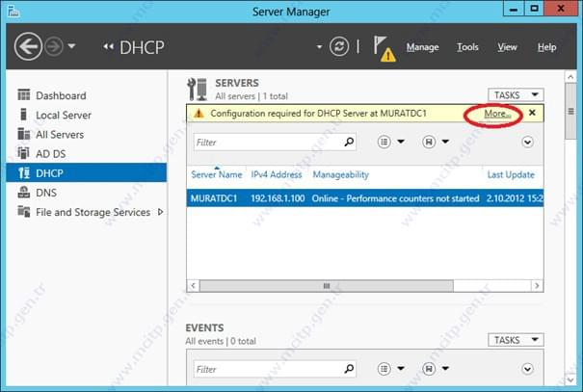Open the Tools menu
Image resolution: width=583 pixels, height=392 pixels.
tap(467, 47)
